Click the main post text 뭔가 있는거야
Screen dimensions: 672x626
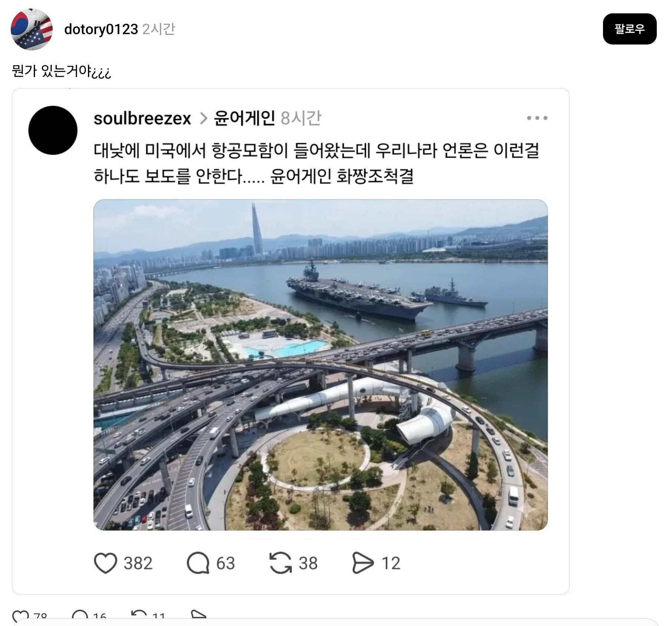point(61,71)
